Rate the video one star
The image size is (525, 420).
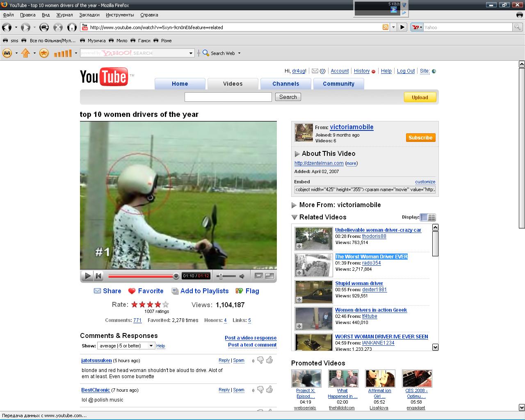point(135,304)
